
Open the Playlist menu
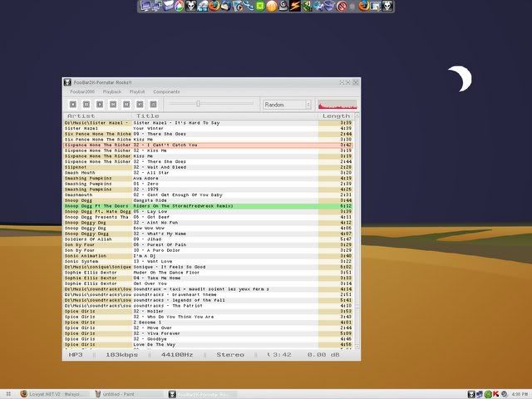(137, 91)
